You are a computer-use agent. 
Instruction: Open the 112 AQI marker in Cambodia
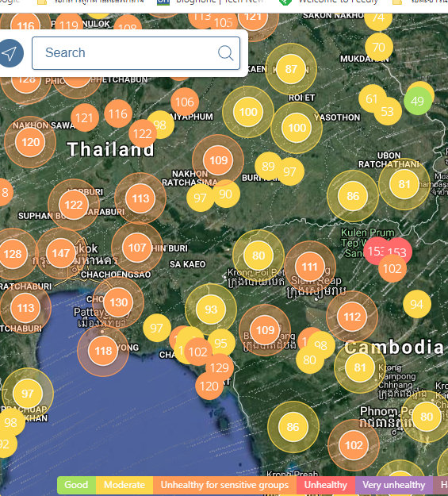coord(352,317)
